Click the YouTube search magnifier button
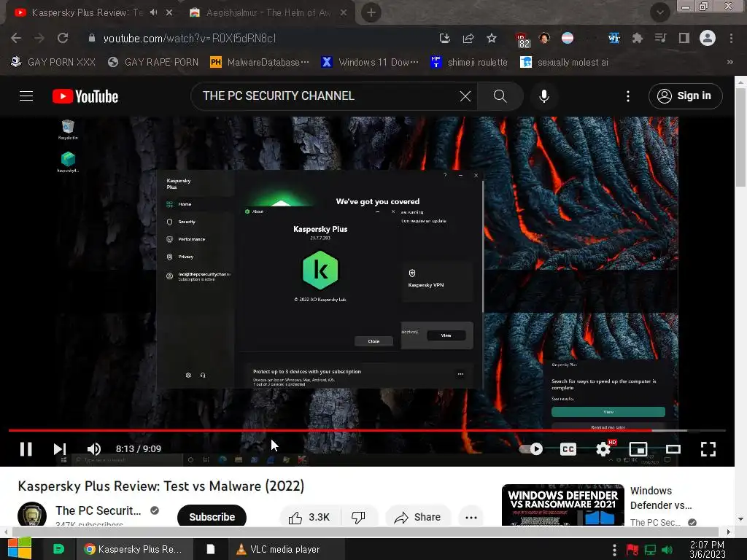This screenshot has width=747, height=560. [x=500, y=96]
